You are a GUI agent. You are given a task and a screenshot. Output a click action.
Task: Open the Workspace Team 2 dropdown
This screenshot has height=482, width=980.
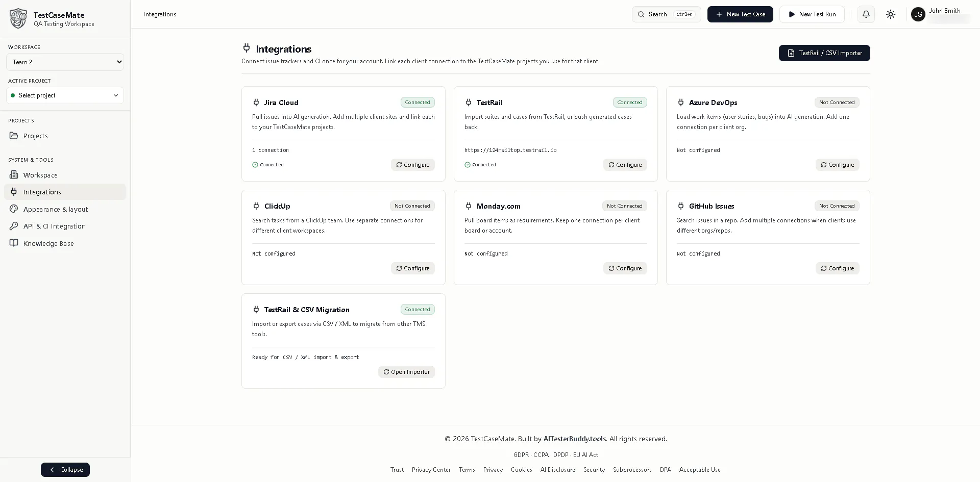tap(65, 62)
